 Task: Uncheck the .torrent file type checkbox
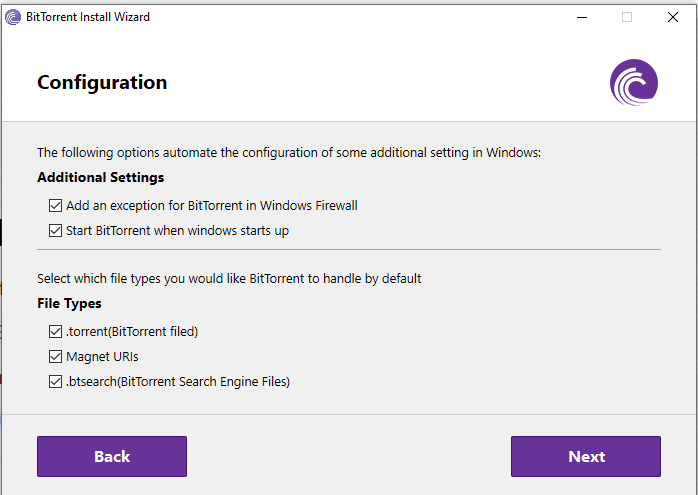(x=55, y=332)
